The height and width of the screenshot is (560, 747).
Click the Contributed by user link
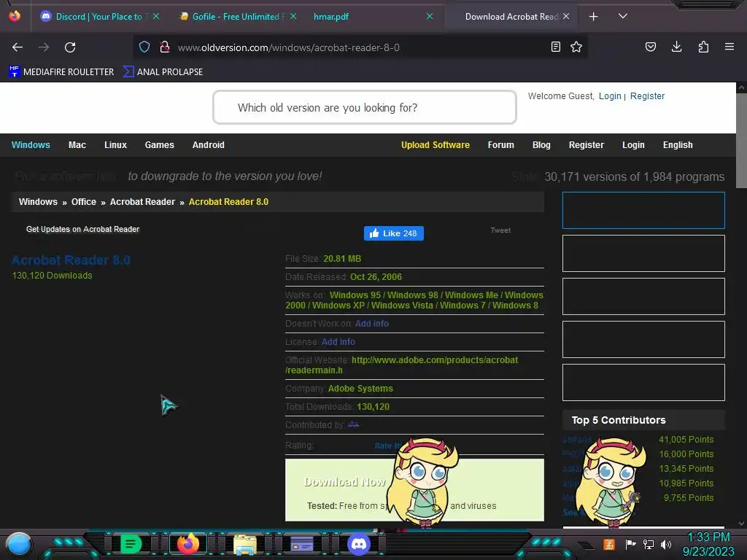click(x=353, y=424)
